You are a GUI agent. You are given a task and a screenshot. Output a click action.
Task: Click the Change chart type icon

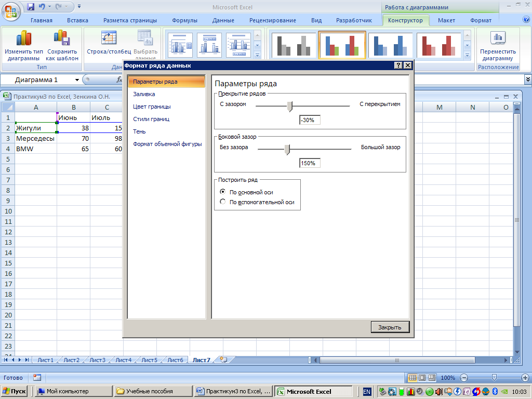point(24,38)
